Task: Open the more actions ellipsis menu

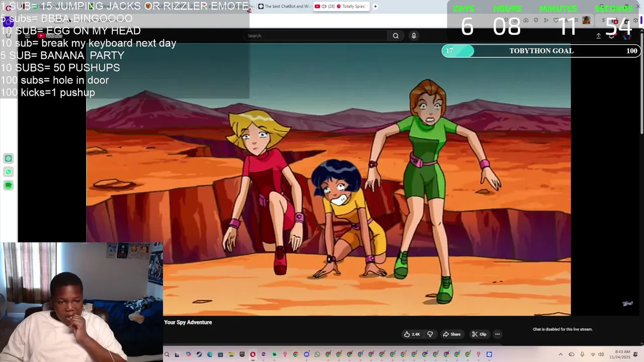Action: (x=497, y=334)
